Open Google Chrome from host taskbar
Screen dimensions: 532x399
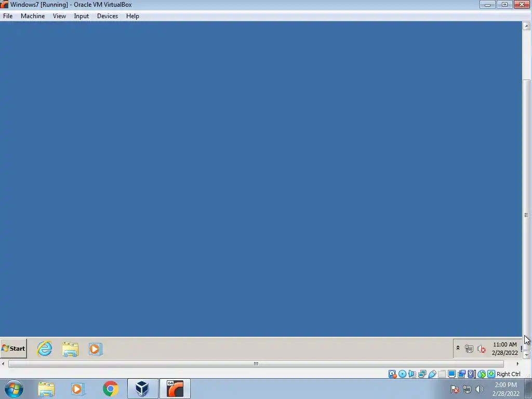click(x=110, y=389)
